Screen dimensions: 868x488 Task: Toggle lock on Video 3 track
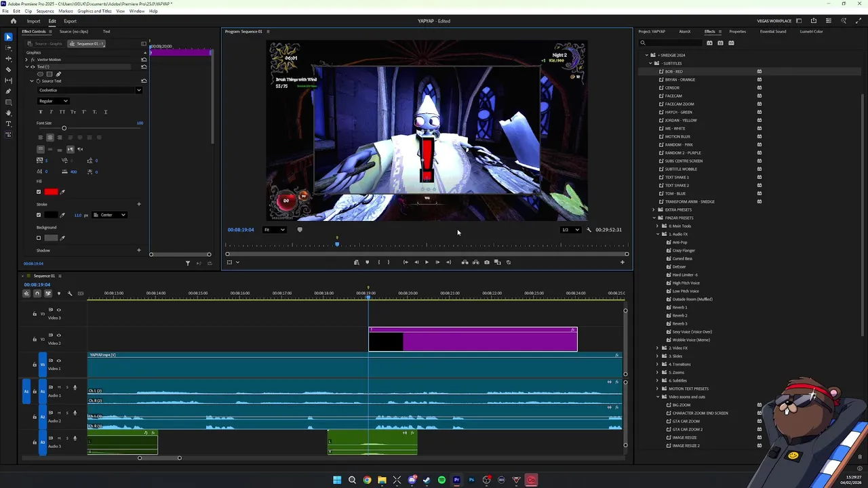pos(35,314)
